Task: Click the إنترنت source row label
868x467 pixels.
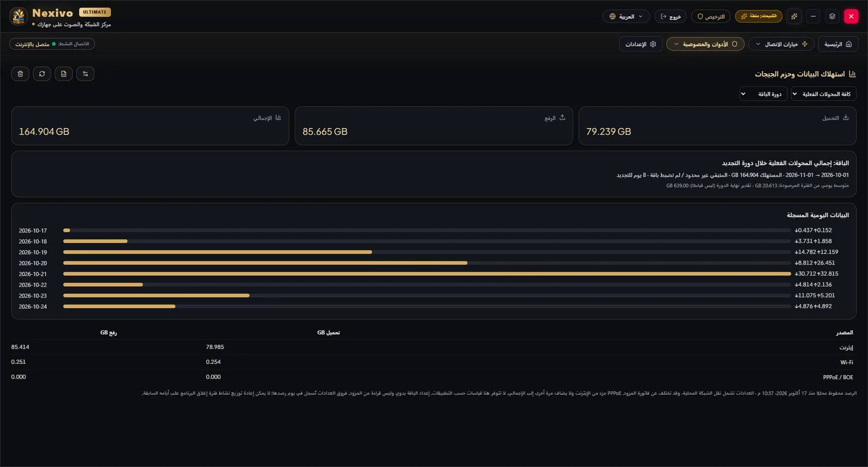Action: click(846, 348)
